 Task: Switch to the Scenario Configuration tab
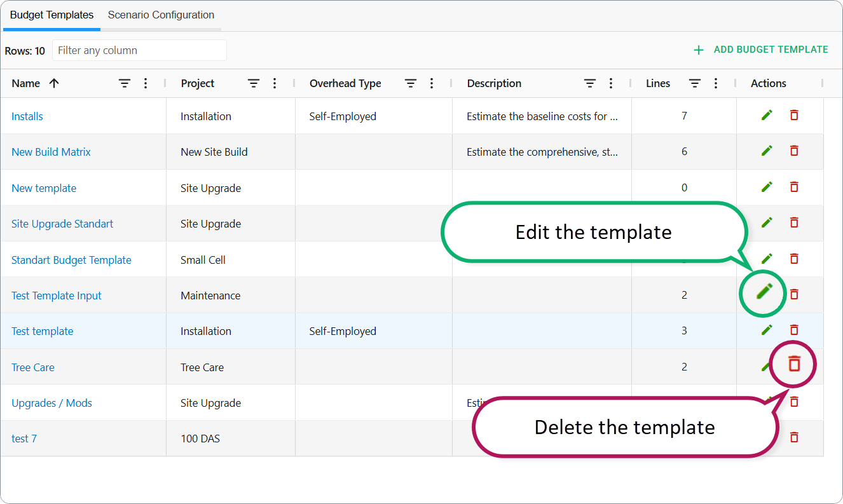coord(161,15)
